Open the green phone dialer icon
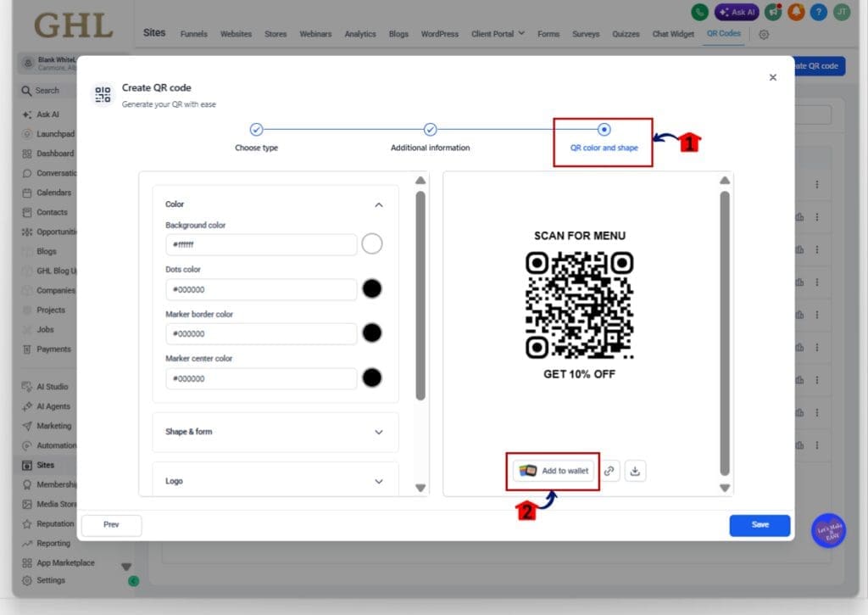This screenshot has height=615, width=868. tap(699, 12)
